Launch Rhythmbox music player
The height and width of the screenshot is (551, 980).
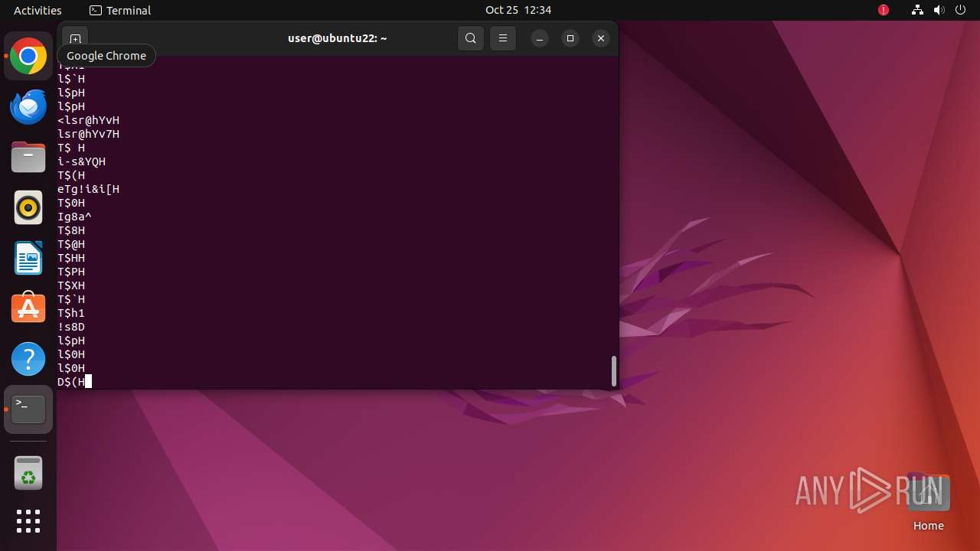tap(28, 207)
